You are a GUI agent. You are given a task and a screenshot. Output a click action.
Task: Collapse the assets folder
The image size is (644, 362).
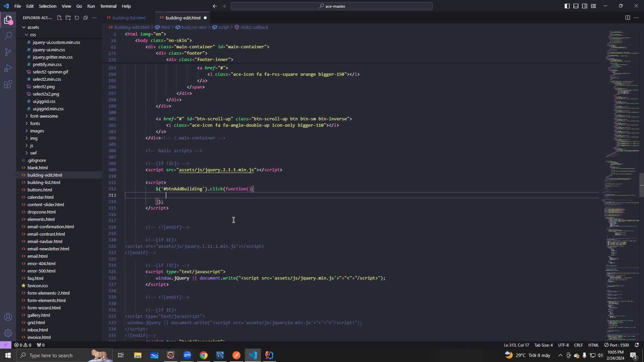pos(33,27)
